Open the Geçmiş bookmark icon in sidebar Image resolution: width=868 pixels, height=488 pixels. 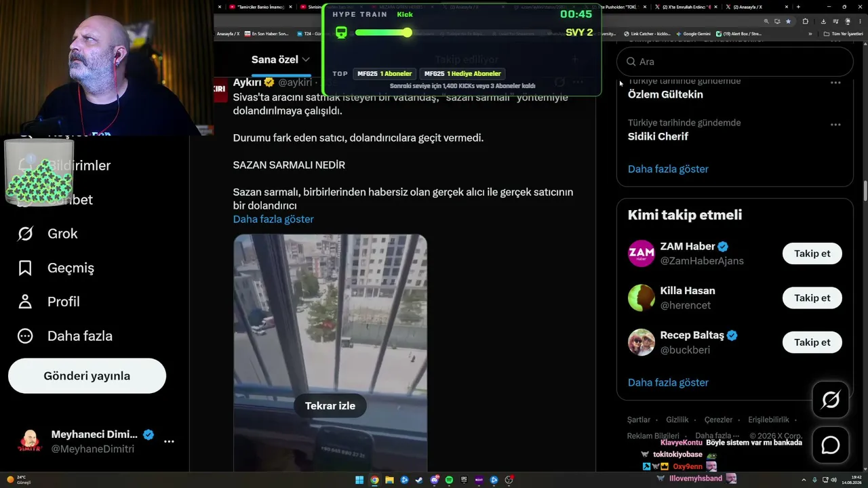click(25, 268)
